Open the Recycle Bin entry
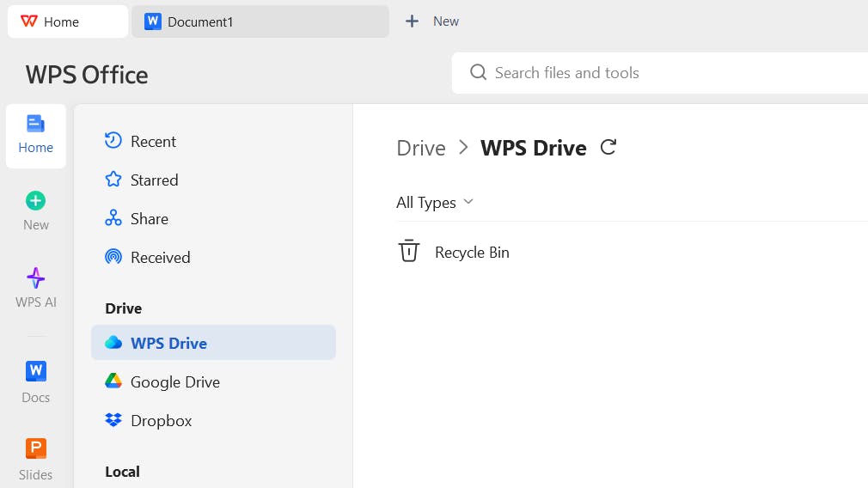 pos(472,253)
